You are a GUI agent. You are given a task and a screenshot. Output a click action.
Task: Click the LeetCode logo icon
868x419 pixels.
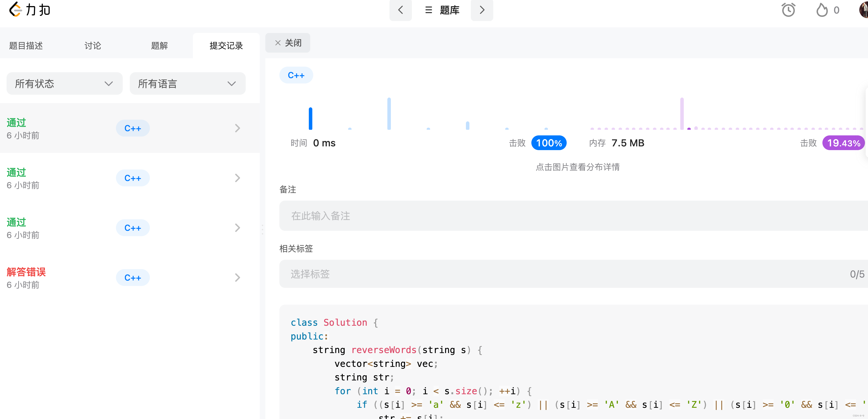[15, 9]
